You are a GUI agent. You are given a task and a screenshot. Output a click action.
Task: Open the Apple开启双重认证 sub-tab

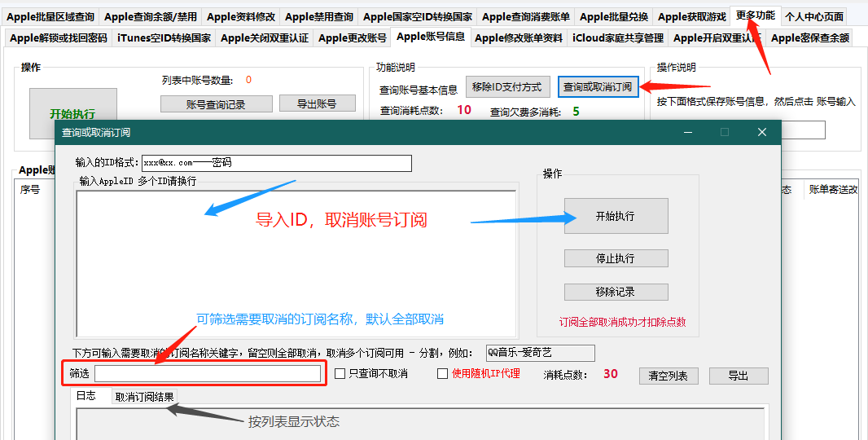(717, 38)
